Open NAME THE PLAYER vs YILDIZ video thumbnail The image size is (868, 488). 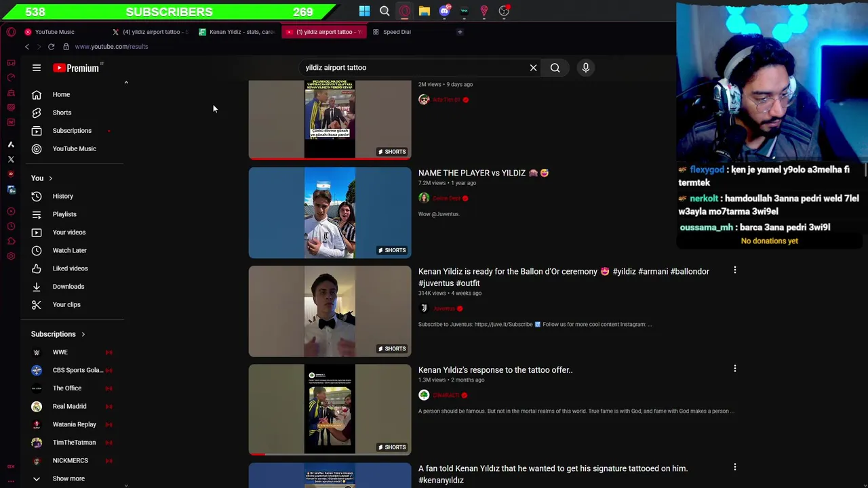pyautogui.click(x=330, y=213)
